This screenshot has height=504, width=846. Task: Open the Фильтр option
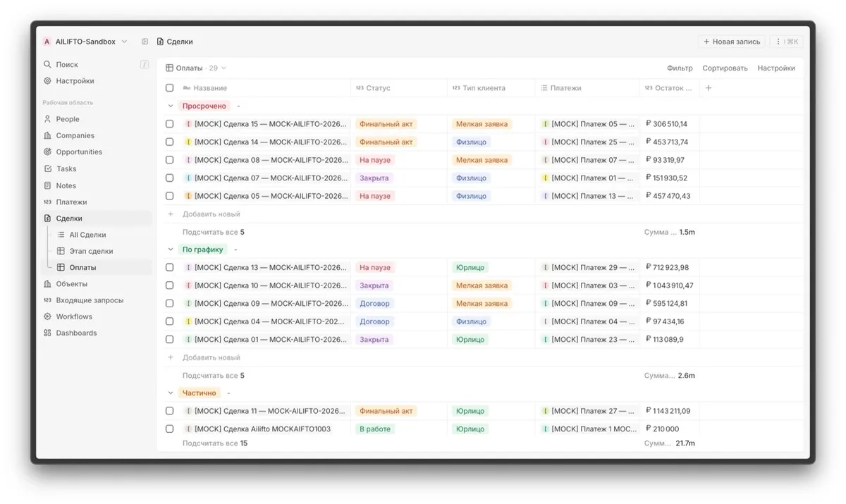680,68
